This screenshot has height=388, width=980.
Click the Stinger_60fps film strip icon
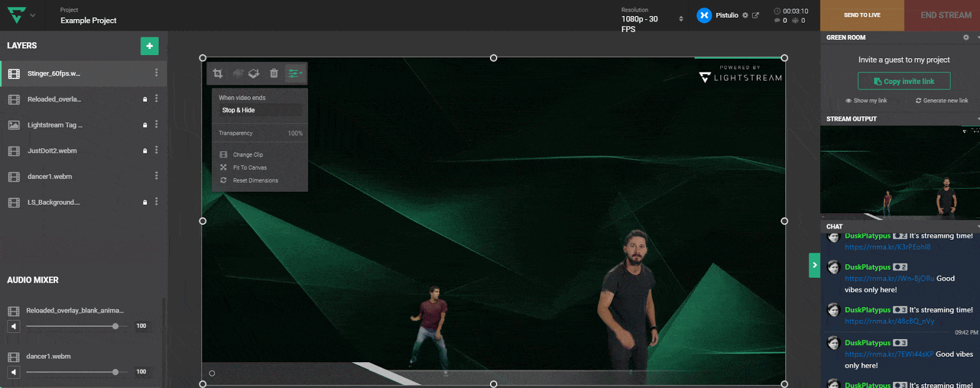[x=13, y=74]
